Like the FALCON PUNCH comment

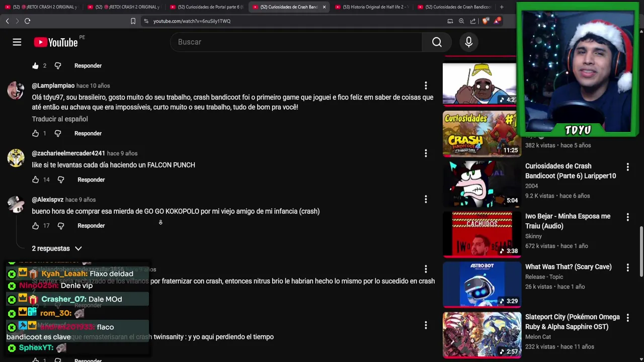pos(35,179)
